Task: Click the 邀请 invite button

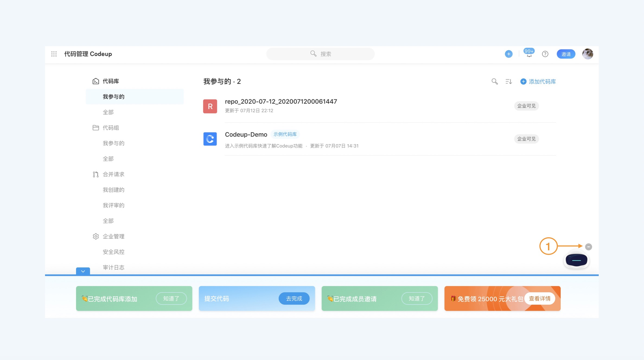Action: [566, 54]
